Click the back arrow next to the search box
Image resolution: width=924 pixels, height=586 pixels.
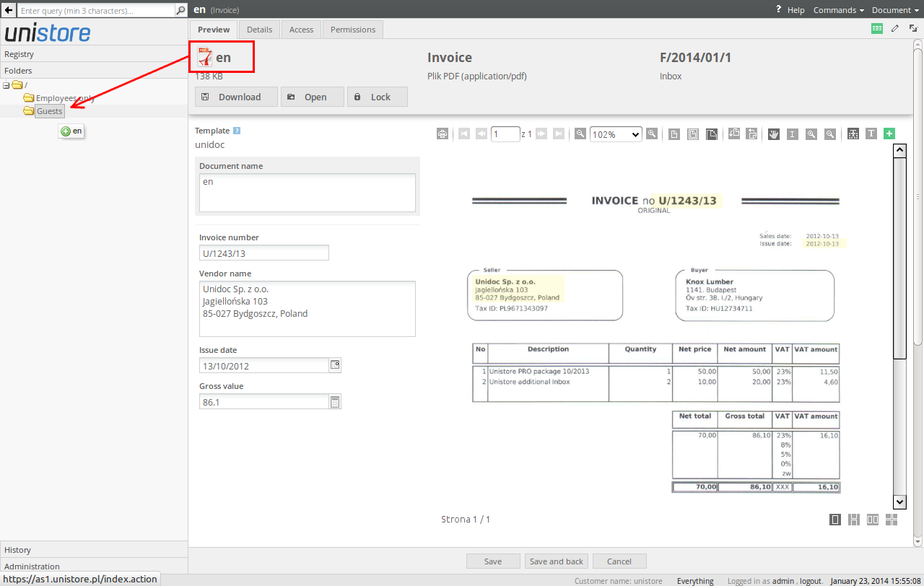tap(8, 10)
